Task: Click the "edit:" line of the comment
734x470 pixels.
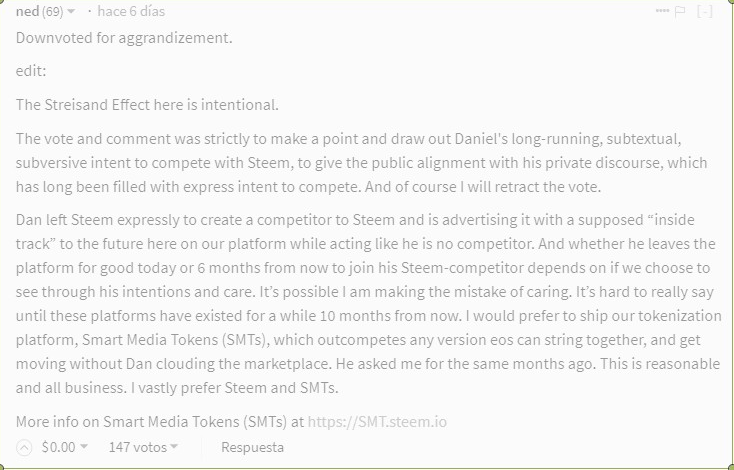Action: [x=31, y=71]
